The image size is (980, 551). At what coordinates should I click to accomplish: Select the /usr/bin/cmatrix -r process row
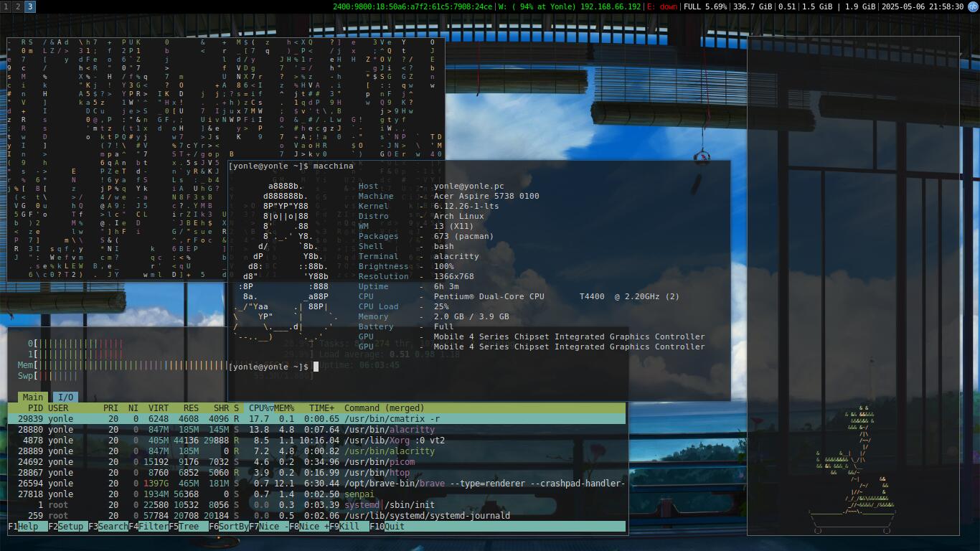[317, 419]
